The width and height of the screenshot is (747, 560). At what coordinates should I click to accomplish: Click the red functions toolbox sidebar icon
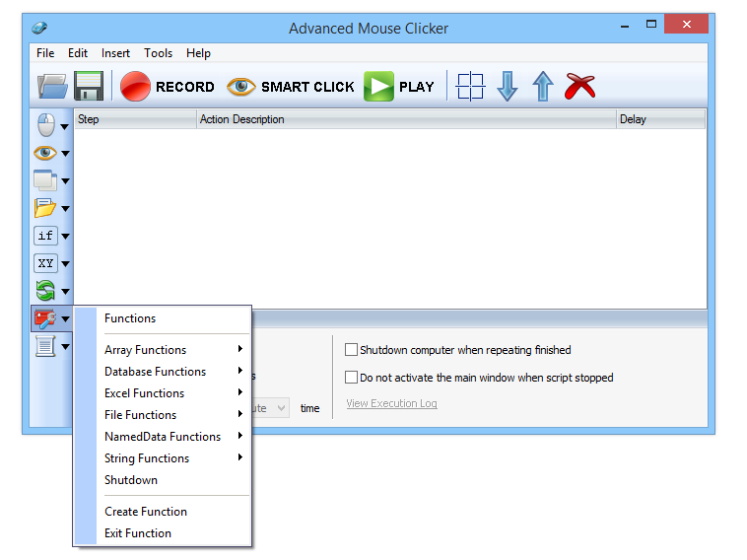click(45, 318)
